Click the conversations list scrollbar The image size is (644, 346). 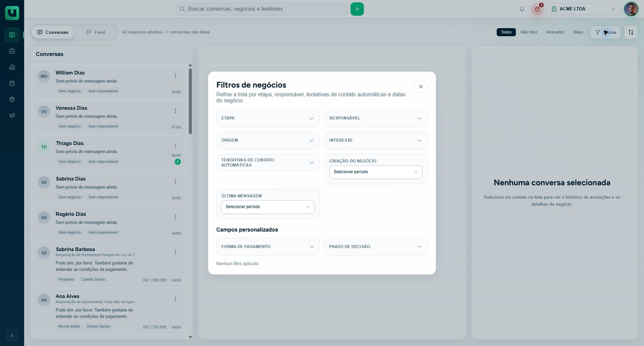click(190, 102)
